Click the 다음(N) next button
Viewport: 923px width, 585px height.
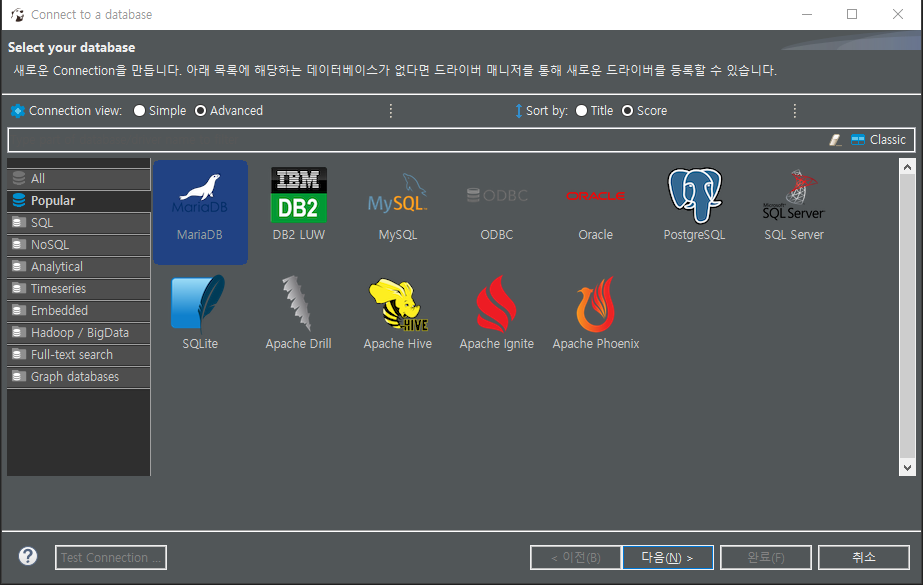[668, 557]
